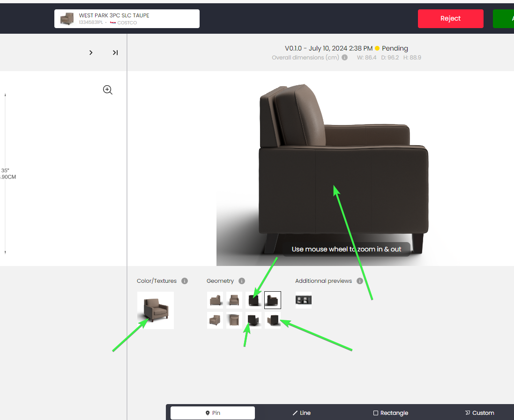The height and width of the screenshot is (420, 514).
Task: Click the product chair thumbnail in header
Action: click(x=67, y=19)
